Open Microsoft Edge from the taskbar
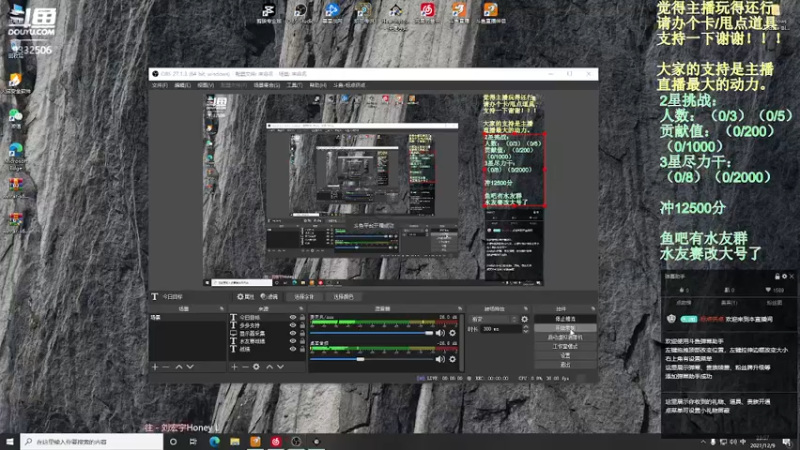Viewport: 800px width, 450px height. [214, 441]
